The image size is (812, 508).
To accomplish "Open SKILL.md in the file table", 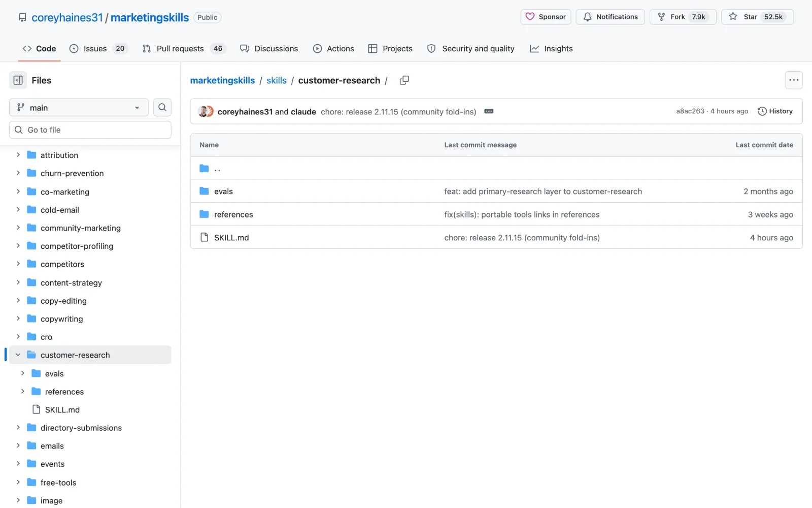I will (231, 238).
